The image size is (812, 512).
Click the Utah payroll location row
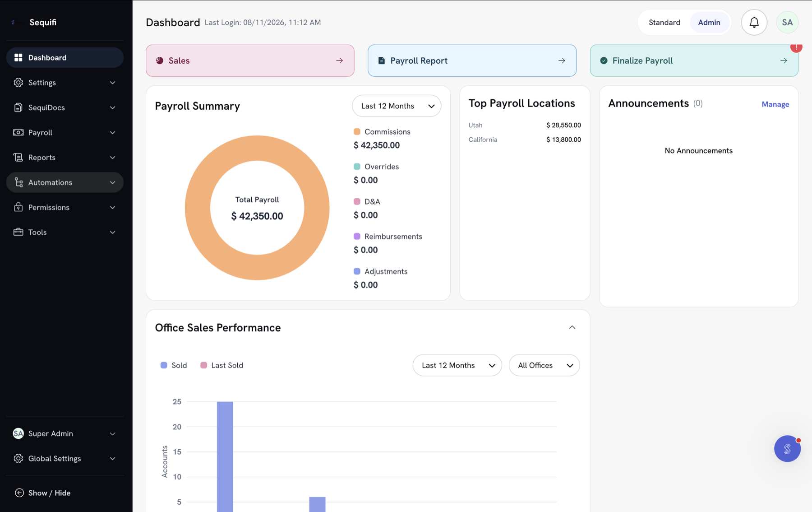pos(525,125)
